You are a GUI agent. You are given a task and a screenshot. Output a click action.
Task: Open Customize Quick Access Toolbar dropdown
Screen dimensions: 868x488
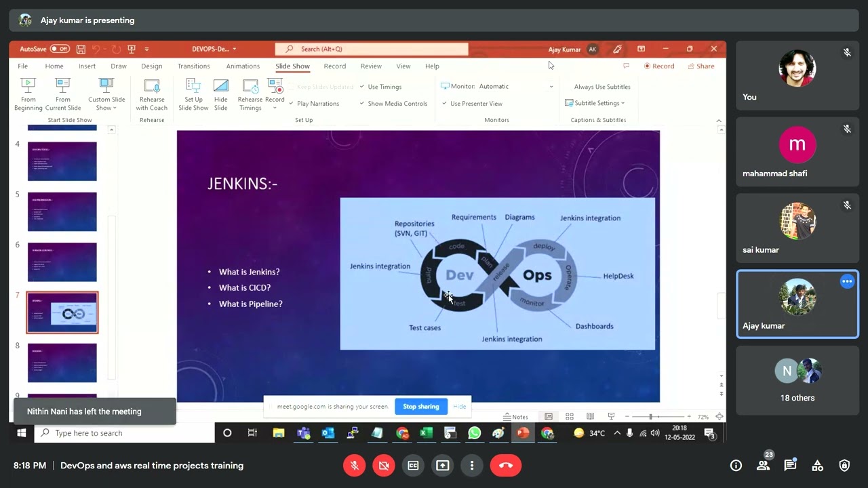click(146, 49)
